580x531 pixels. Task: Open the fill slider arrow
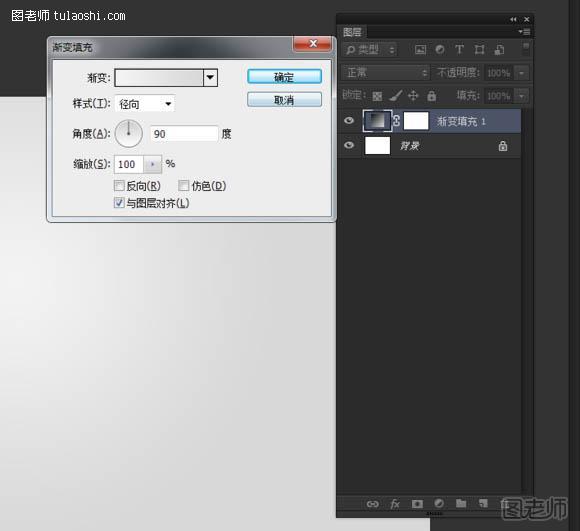click(x=522, y=96)
